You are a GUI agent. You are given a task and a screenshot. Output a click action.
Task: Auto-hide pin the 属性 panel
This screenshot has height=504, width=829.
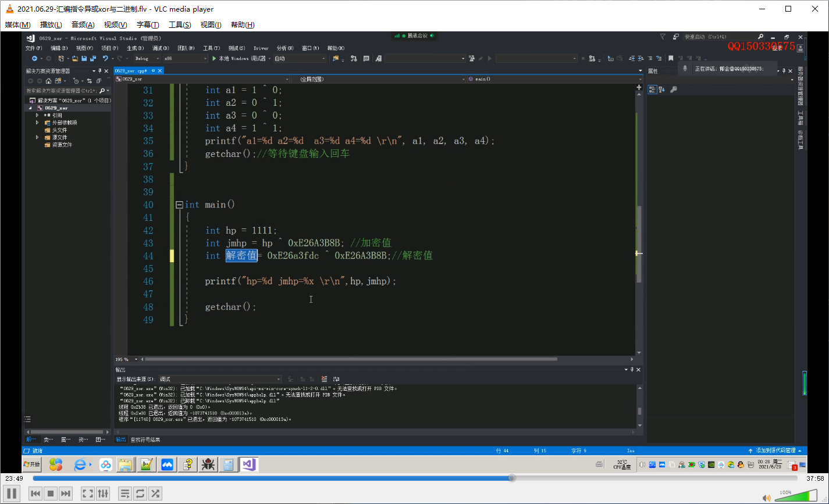coord(784,71)
